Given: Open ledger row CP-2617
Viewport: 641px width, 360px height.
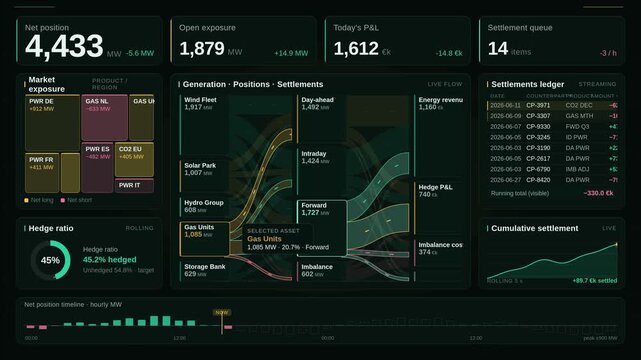Looking at the screenshot, I should (552, 159).
